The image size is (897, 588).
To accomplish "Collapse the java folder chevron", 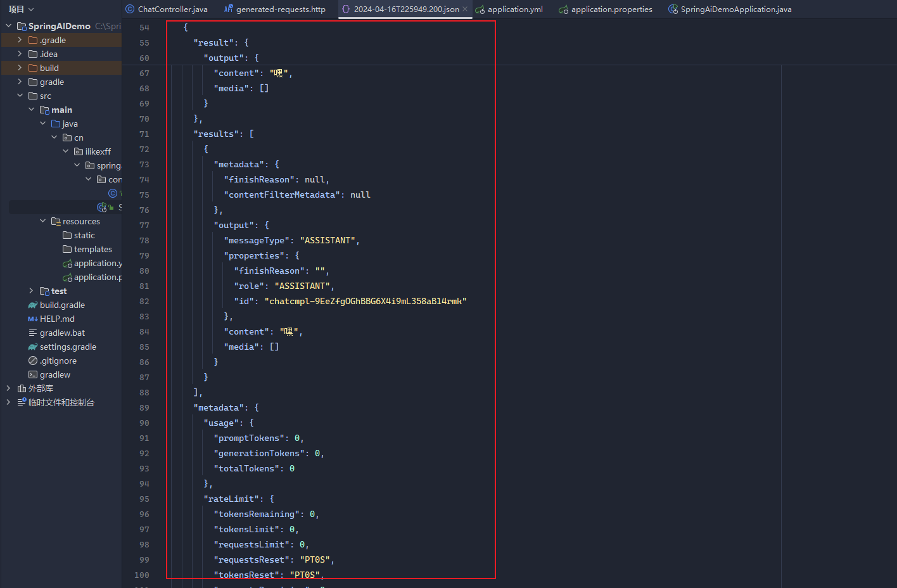I will (42, 124).
